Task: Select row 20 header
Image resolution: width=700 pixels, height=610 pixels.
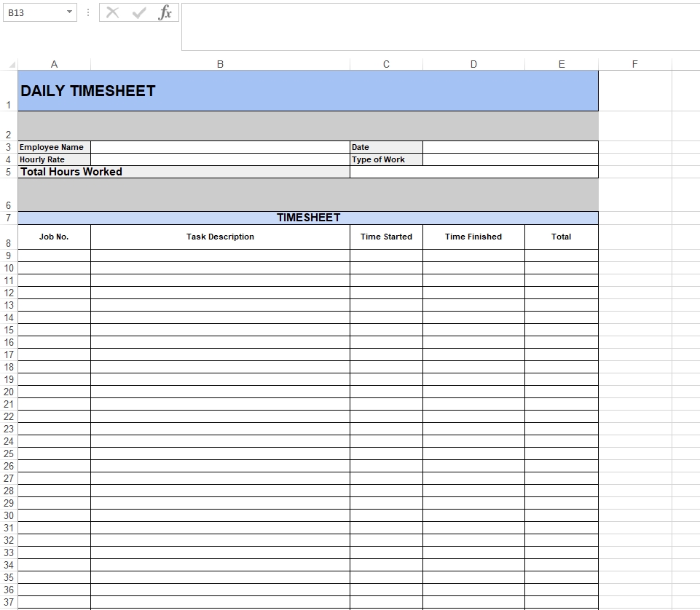Action: pos(9,392)
